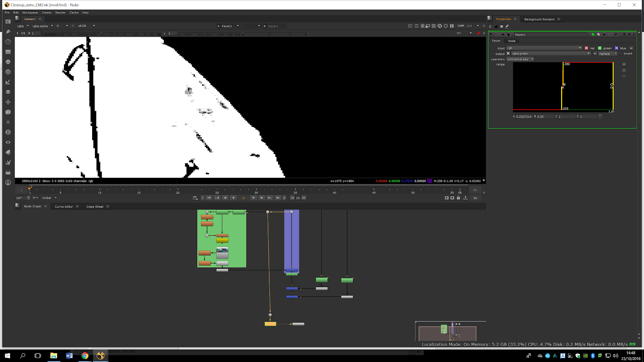The image size is (644, 362).
Task: Toggle the blue channel checkbox
Action: click(616, 48)
